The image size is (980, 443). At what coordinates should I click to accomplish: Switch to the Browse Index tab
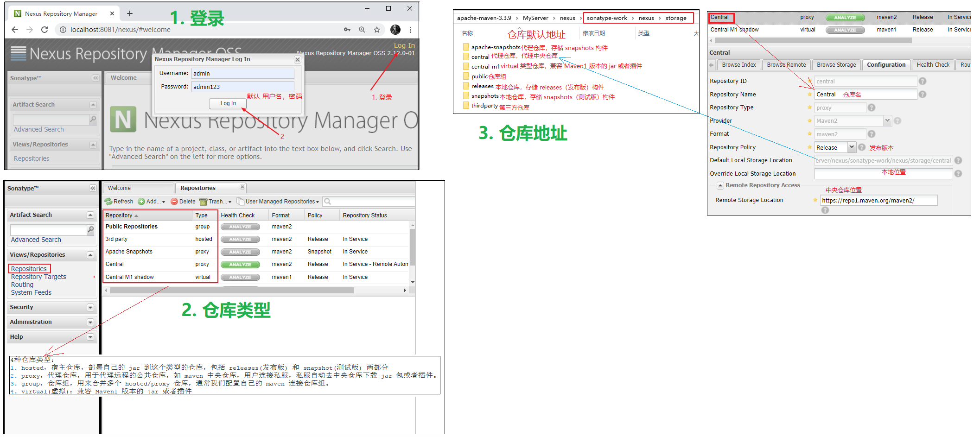pyautogui.click(x=738, y=65)
